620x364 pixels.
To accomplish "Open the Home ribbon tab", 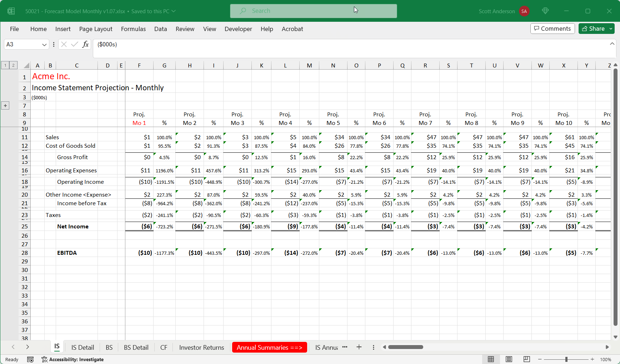I will click(39, 29).
